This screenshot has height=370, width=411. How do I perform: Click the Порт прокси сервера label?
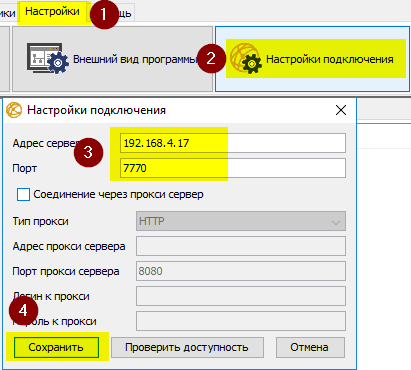pyautogui.click(x=66, y=271)
